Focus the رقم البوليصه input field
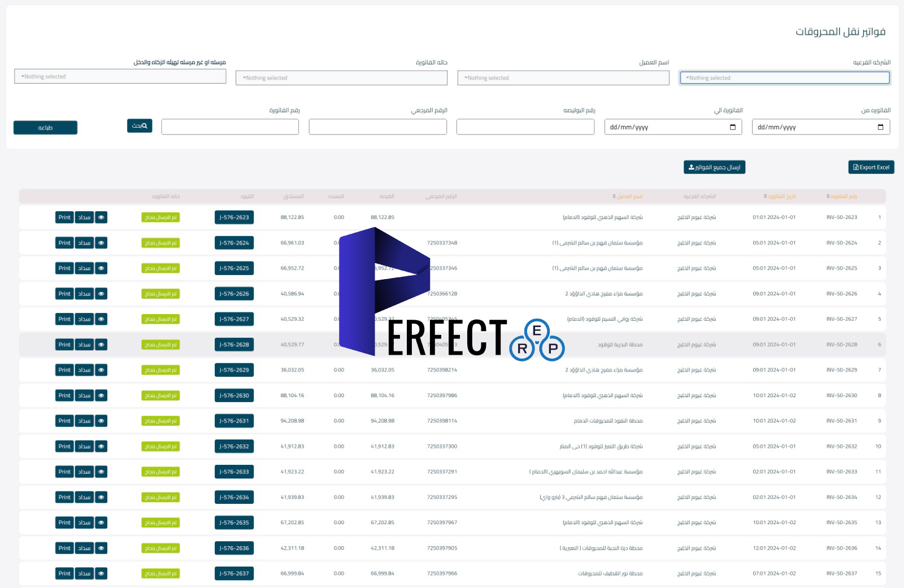This screenshot has height=588, width=904. pos(525,127)
